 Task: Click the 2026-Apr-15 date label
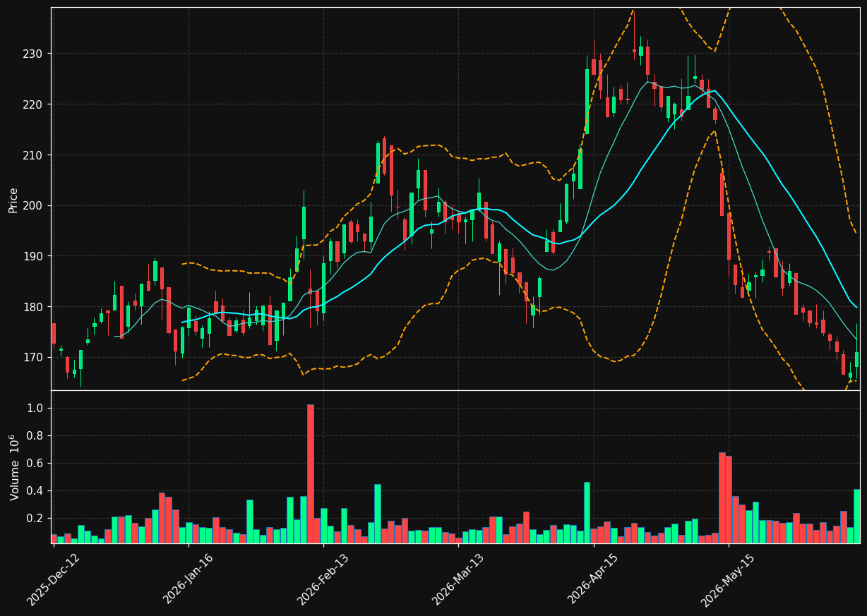[x=594, y=579]
